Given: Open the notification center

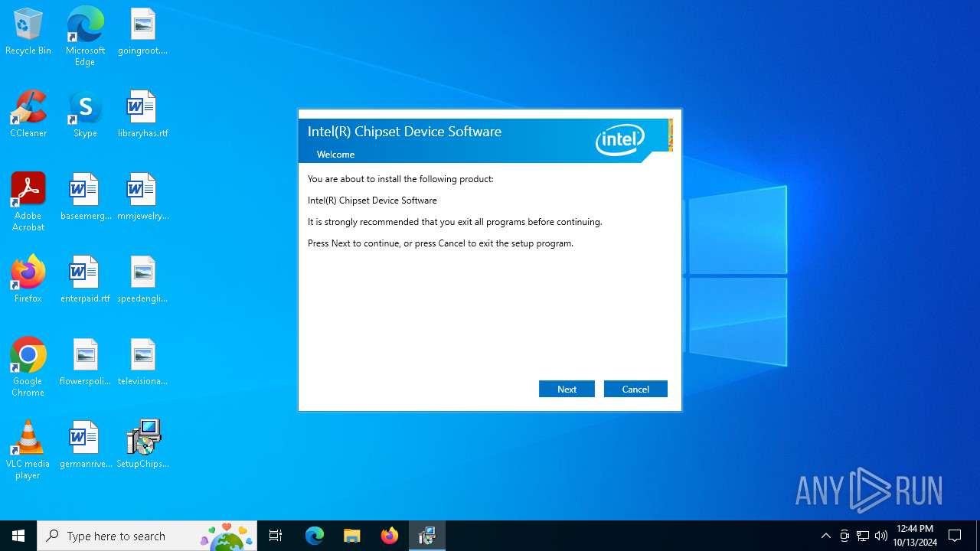Looking at the screenshot, I should [x=955, y=536].
